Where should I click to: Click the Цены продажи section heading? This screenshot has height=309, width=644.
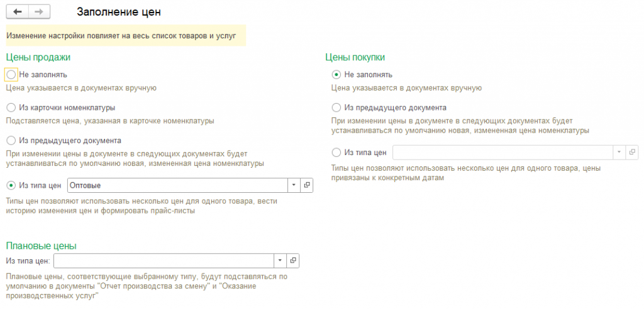pos(38,57)
